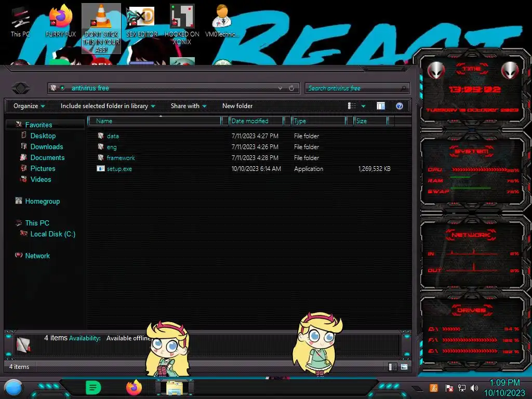Screen dimensions: 532x399
Task: Open Action Center flag tray icon
Action: tap(449, 388)
